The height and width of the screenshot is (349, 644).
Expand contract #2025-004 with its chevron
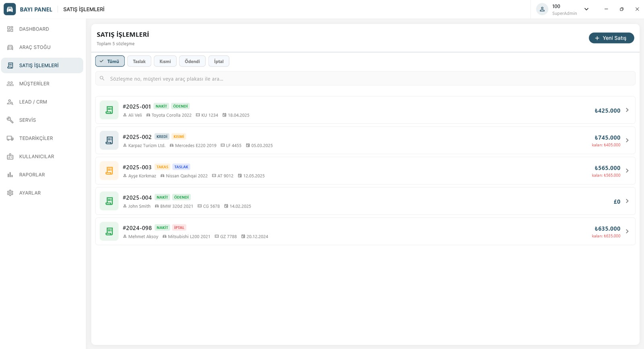[627, 201]
